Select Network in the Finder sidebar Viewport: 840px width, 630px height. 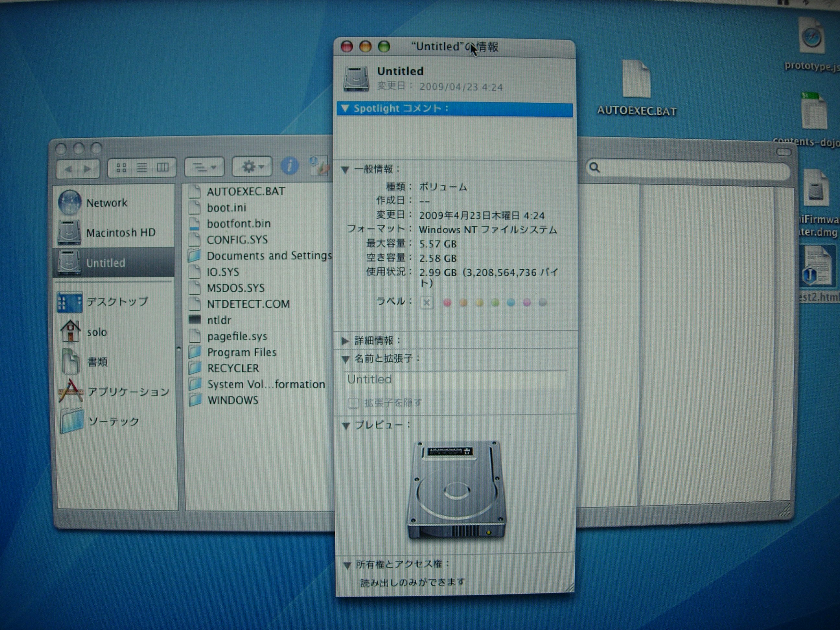pyautogui.click(x=114, y=203)
